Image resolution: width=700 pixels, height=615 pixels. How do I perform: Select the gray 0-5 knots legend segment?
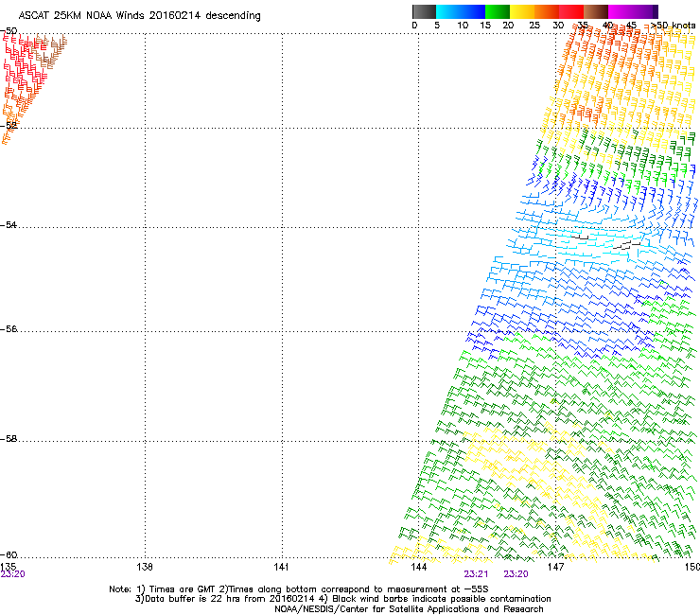tap(424, 11)
